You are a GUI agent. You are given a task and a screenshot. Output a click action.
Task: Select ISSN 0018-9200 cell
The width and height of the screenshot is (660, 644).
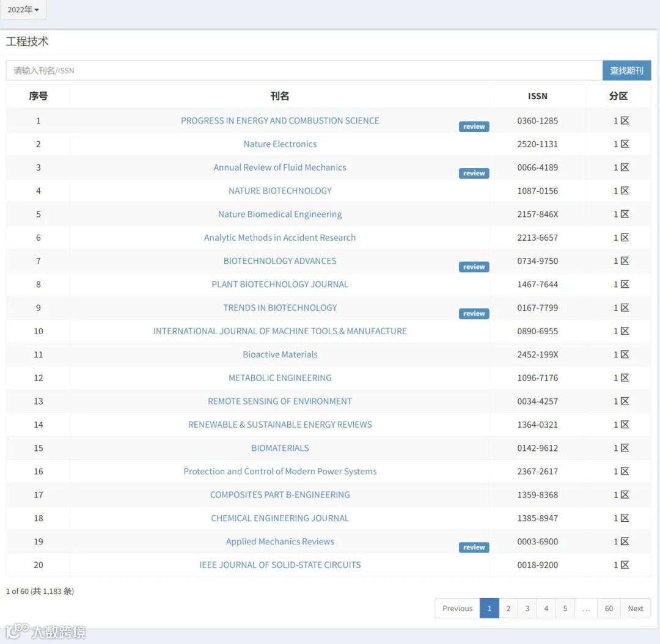(538, 565)
